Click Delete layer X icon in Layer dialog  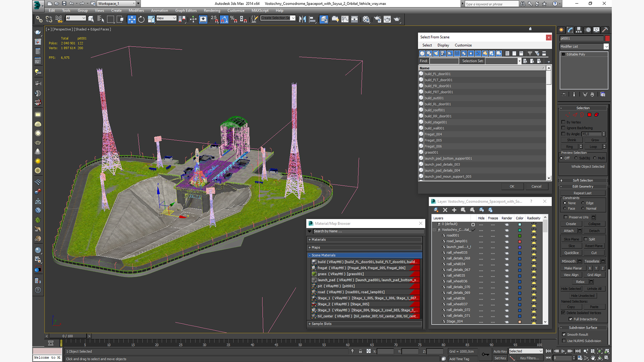pos(445,210)
